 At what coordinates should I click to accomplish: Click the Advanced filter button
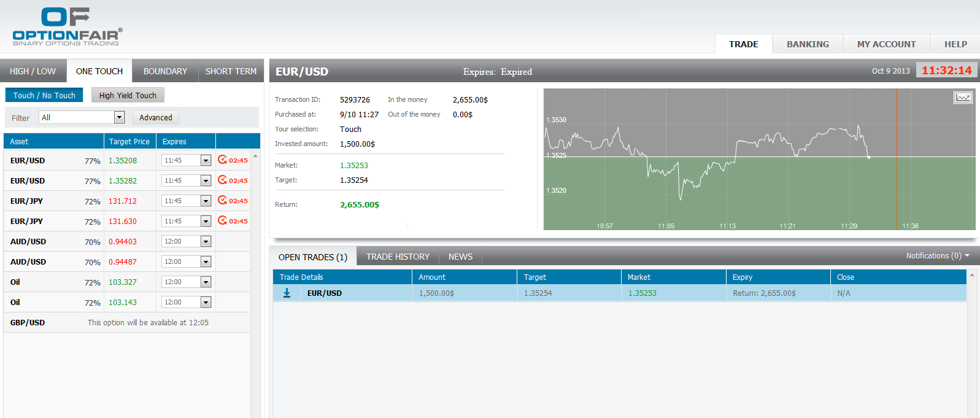pyautogui.click(x=156, y=117)
